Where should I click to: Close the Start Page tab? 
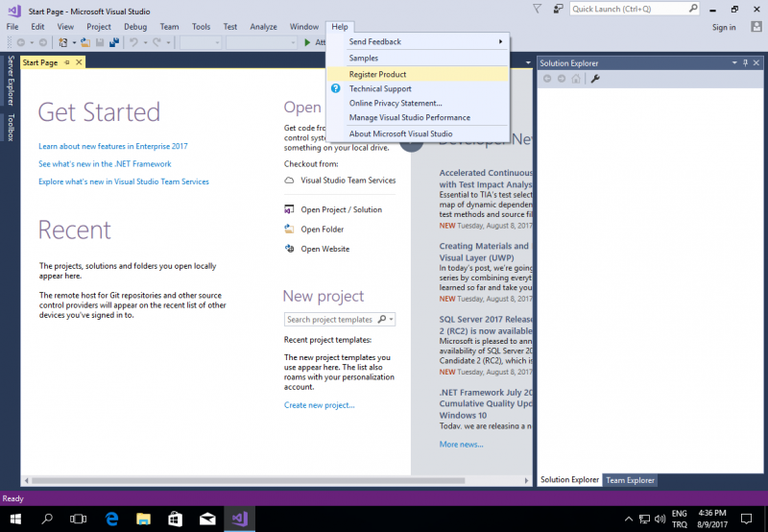(79, 62)
